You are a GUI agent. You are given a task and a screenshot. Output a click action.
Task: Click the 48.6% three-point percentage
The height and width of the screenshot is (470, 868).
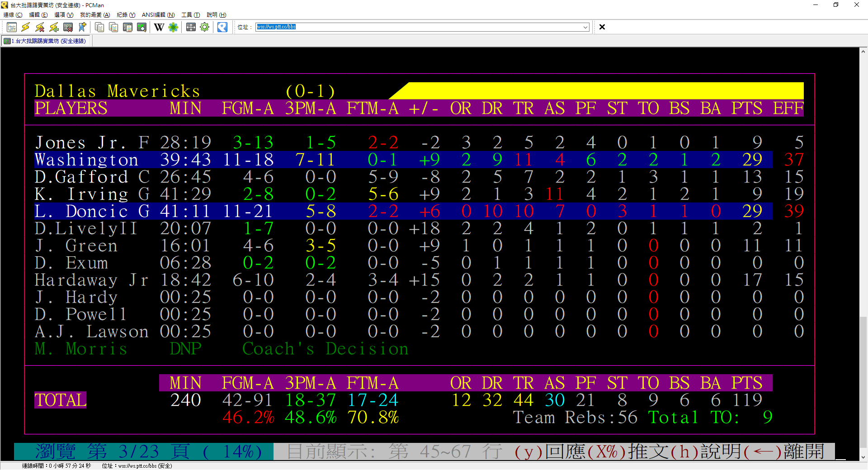point(311,418)
